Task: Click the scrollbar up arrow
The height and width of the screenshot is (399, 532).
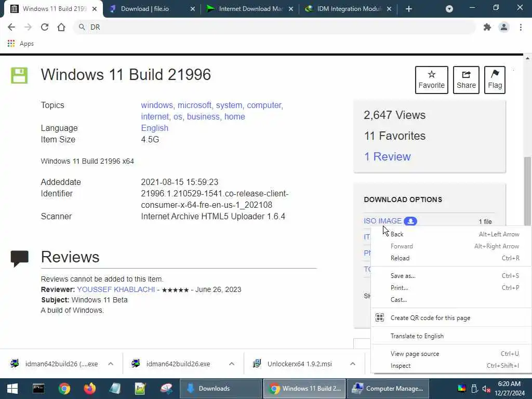Action: click(527, 58)
